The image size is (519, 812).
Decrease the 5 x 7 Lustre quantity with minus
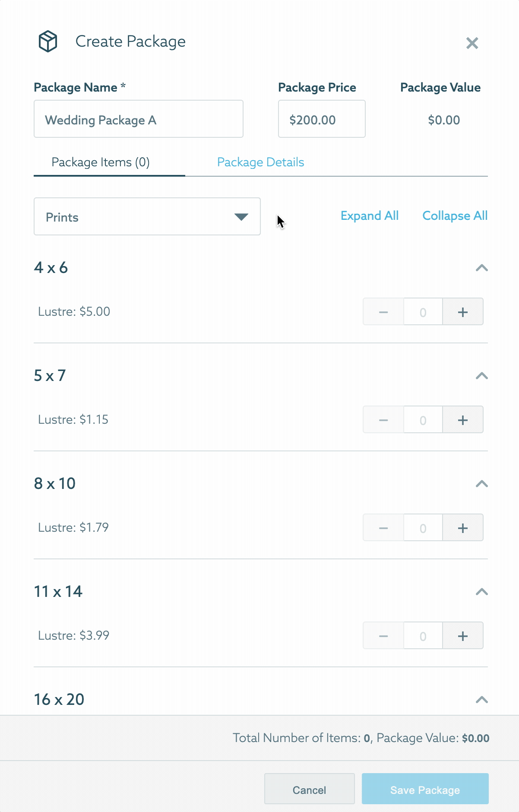tap(383, 419)
